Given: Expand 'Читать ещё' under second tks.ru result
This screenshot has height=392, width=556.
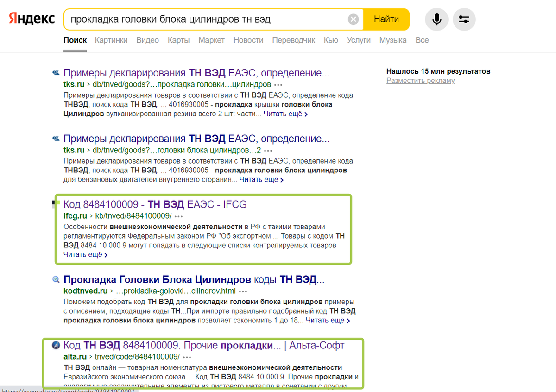Looking at the screenshot, I should [262, 179].
